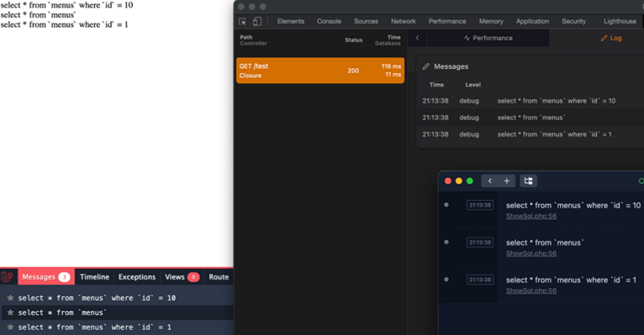Open the Debugbar Exceptions tab
The image size is (644, 335).
[x=137, y=277]
